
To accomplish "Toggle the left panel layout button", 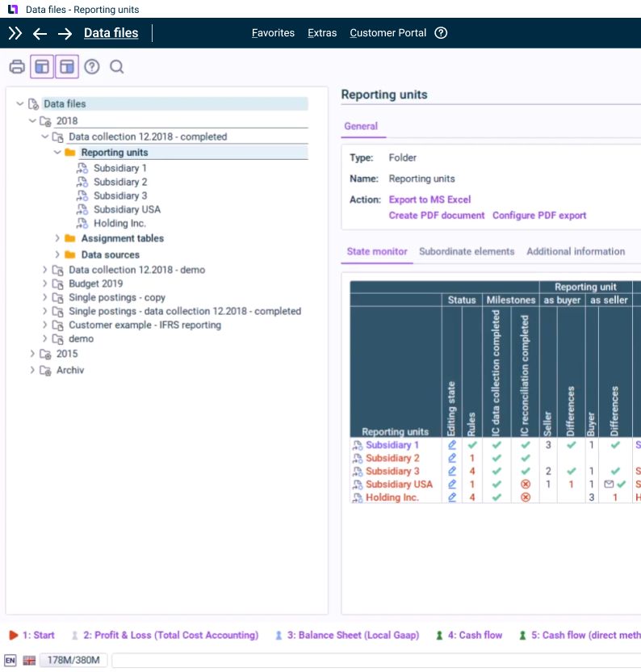I will (42, 67).
